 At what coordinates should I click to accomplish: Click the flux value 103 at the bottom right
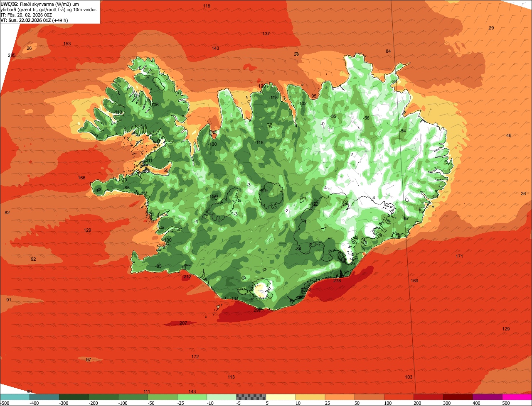coord(409,377)
